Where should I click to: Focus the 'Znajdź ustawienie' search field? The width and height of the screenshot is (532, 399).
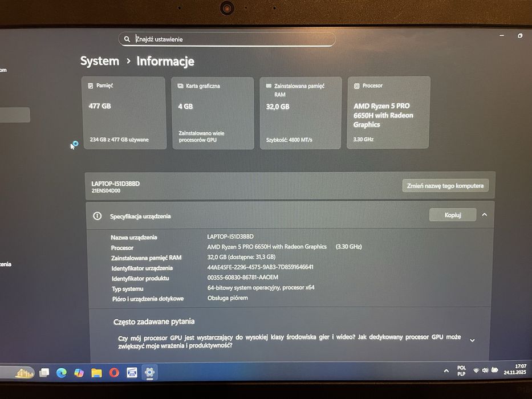[227, 39]
